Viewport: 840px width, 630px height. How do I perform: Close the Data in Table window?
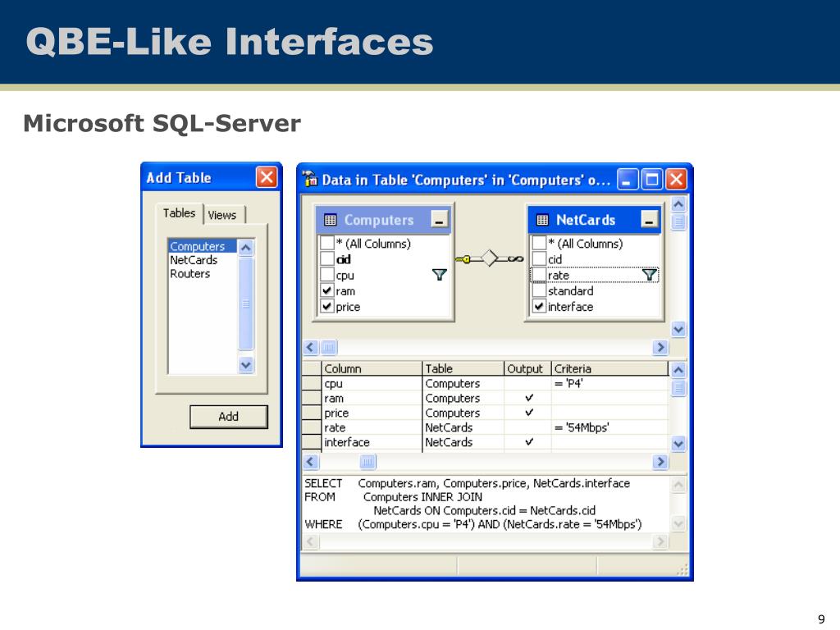click(x=676, y=179)
